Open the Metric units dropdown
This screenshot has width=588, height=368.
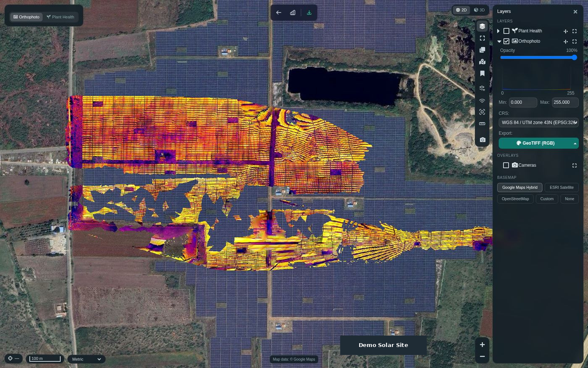pos(87,359)
